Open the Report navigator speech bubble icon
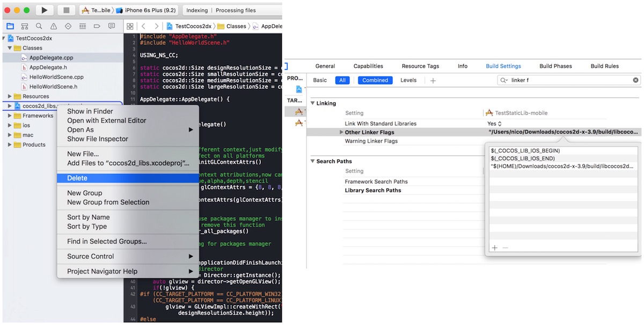The height and width of the screenshot is (325, 644). [112, 26]
